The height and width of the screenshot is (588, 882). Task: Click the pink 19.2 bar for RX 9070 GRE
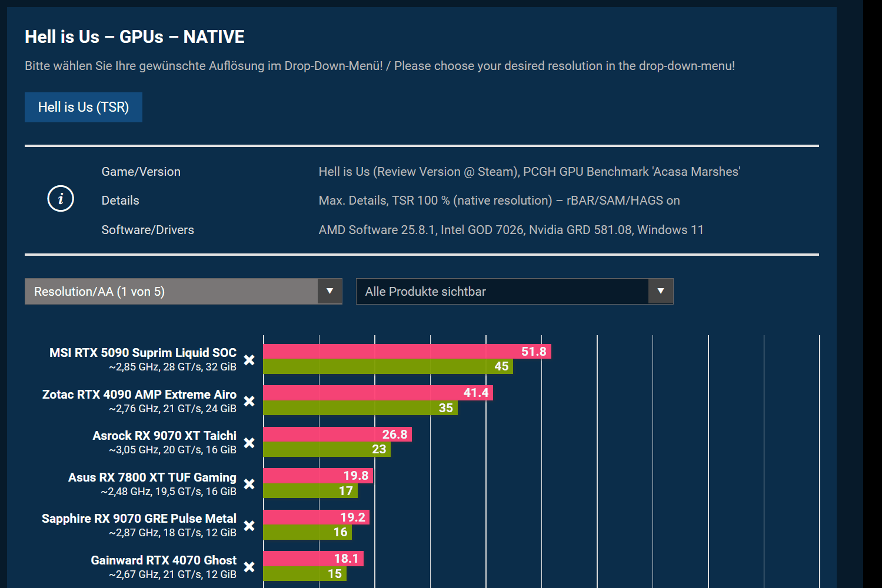click(317, 517)
